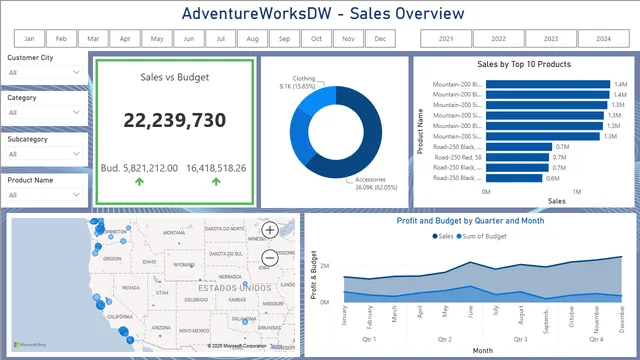Toggle the Jun month filter
Viewport: 640px width, 360px height.
(189, 39)
